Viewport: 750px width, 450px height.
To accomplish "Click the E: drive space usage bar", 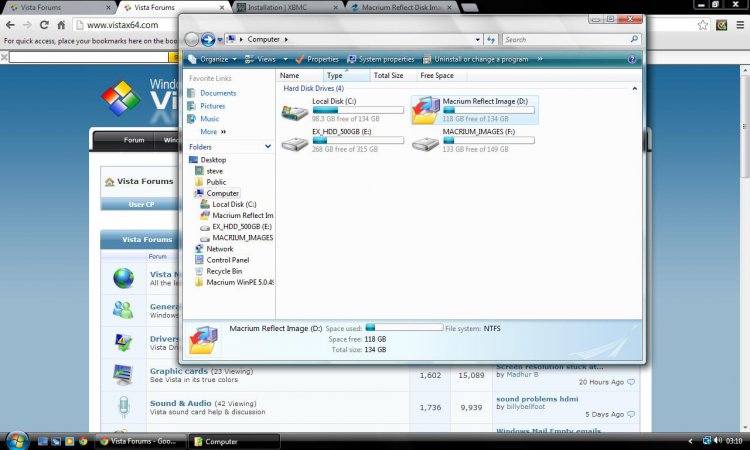I will 358,141.
